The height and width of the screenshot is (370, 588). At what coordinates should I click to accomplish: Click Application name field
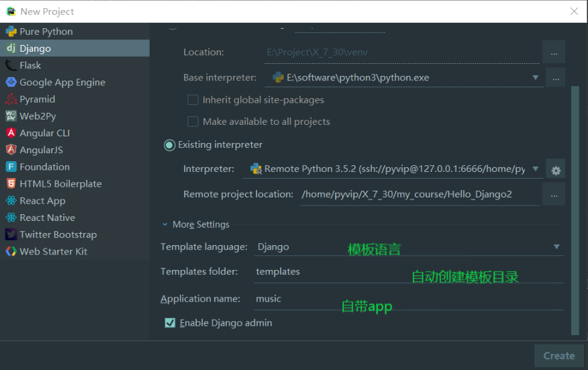(x=409, y=299)
